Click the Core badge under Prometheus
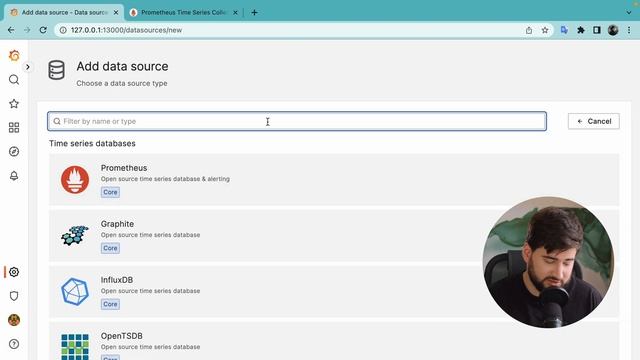This screenshot has height=360, width=640. [110, 192]
